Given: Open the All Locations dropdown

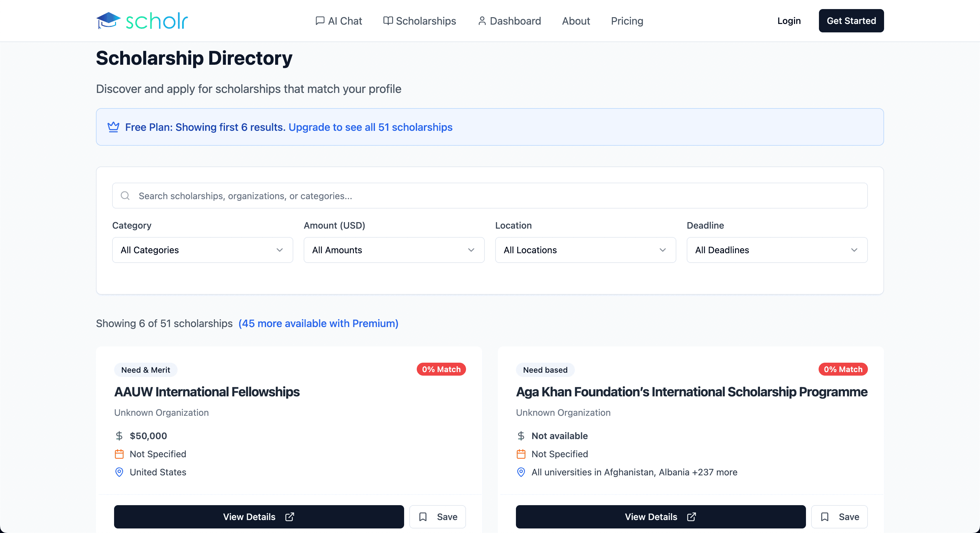Looking at the screenshot, I should coord(585,250).
